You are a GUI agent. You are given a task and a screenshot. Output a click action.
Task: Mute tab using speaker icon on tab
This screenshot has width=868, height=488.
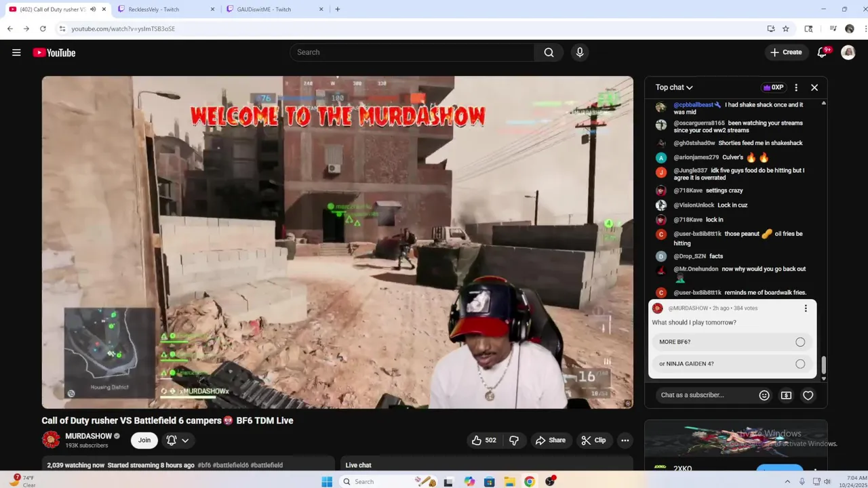pos(93,9)
